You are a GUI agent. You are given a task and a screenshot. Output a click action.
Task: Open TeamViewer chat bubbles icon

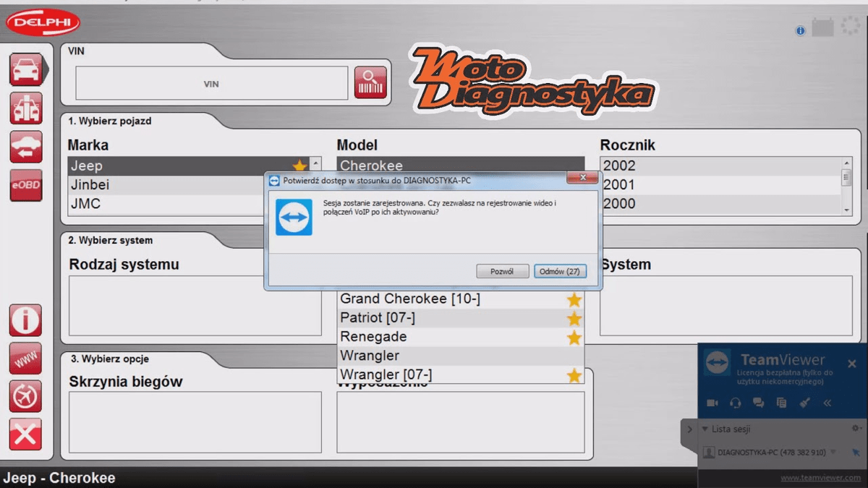tap(758, 403)
